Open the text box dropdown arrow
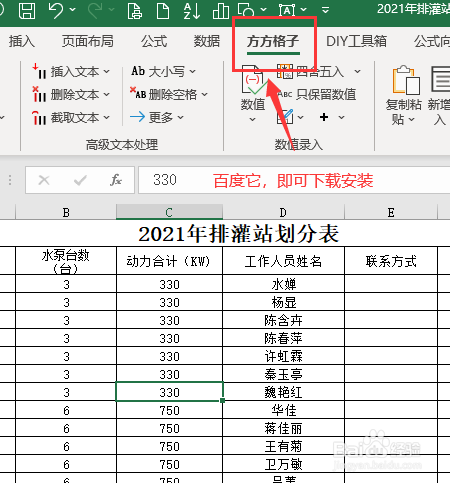This screenshot has height=483, width=450. 303,10
